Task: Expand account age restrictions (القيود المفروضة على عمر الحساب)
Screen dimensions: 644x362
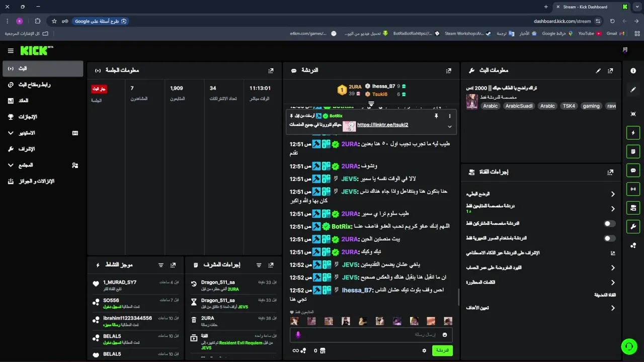Action: [613, 268]
